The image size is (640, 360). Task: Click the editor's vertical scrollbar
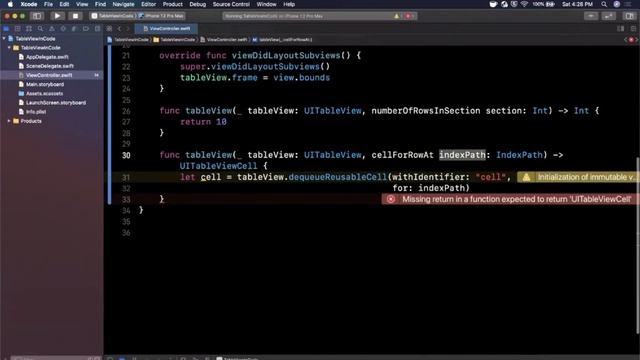[637, 245]
